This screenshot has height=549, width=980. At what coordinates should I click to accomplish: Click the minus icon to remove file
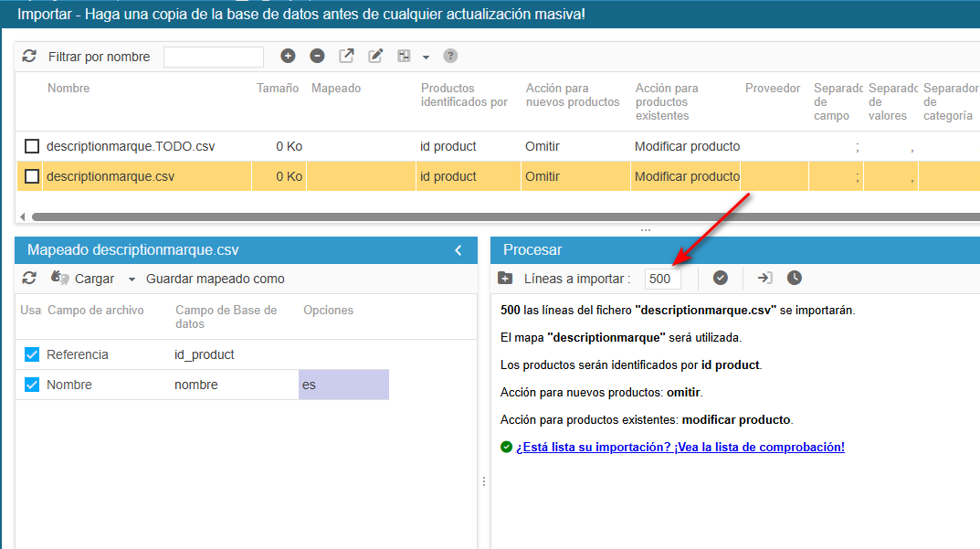click(317, 57)
